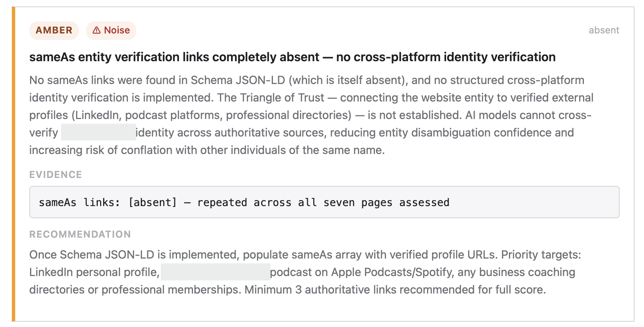This screenshot has height=327, width=644.
Task: Click the description paragraph about Triangle of Trust
Action: (311, 115)
